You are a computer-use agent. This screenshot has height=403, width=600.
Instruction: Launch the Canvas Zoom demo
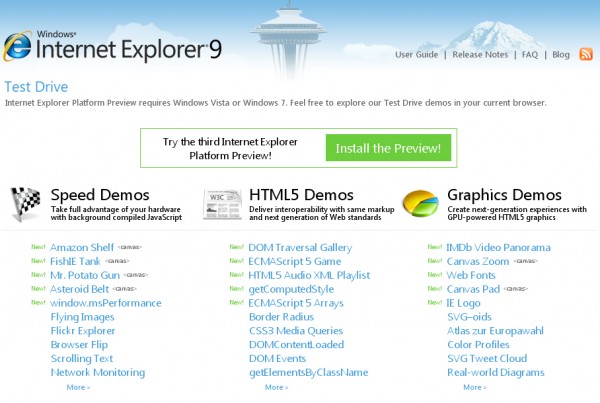(478, 261)
